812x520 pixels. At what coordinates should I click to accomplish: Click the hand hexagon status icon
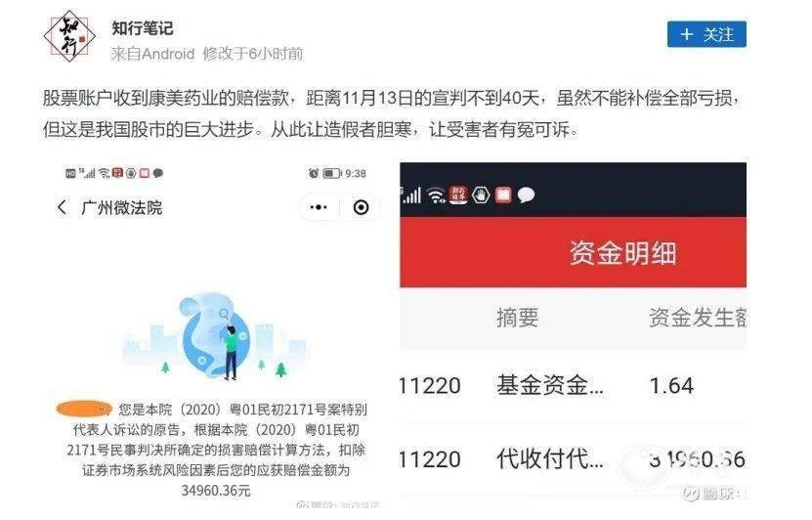tap(481, 195)
